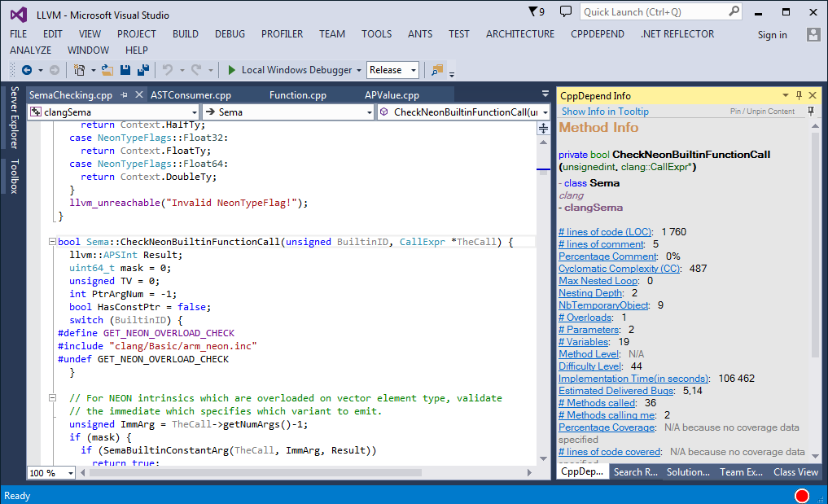
Task: Open the Server Explorer side tab
Action: coord(15,117)
